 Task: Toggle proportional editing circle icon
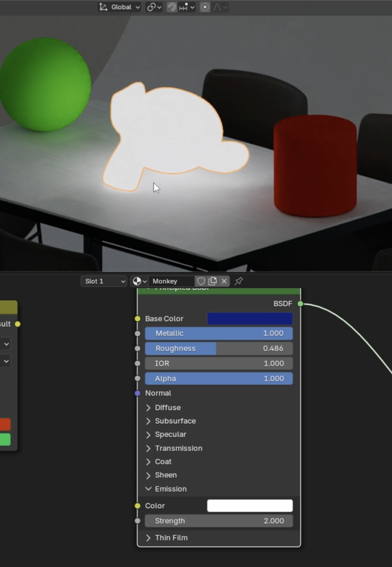(205, 7)
